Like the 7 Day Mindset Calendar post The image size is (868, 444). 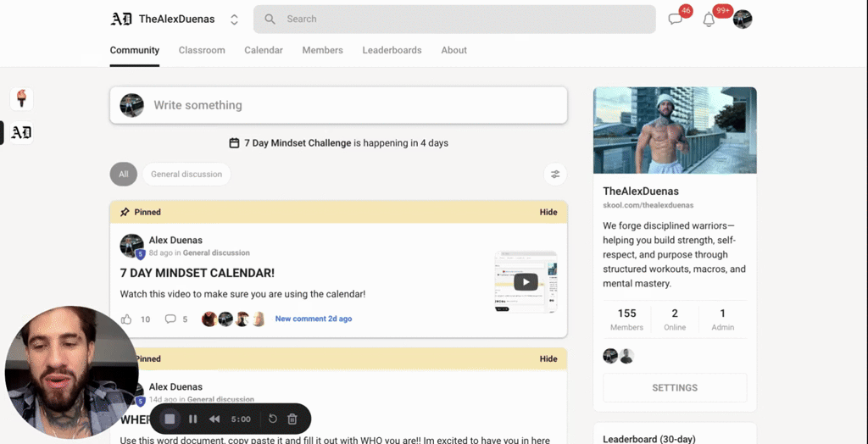tap(126, 319)
